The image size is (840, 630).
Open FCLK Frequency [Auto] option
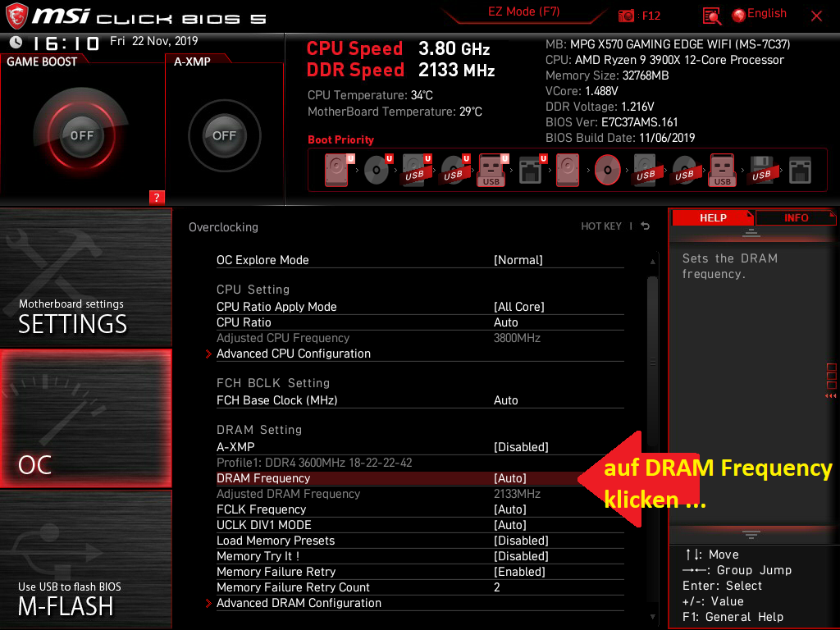click(509, 509)
